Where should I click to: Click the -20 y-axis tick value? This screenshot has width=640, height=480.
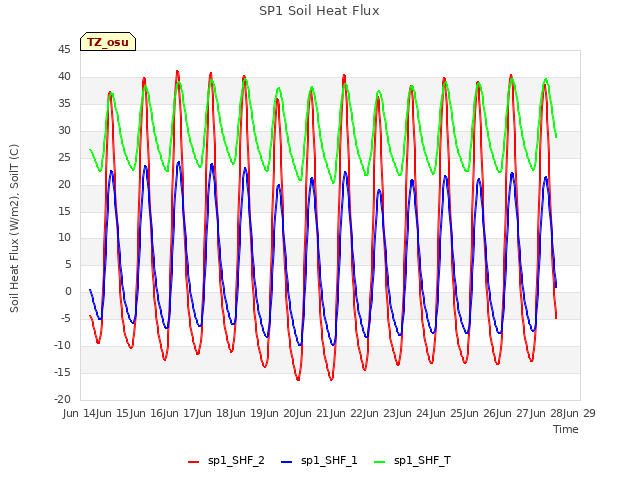[62, 399]
